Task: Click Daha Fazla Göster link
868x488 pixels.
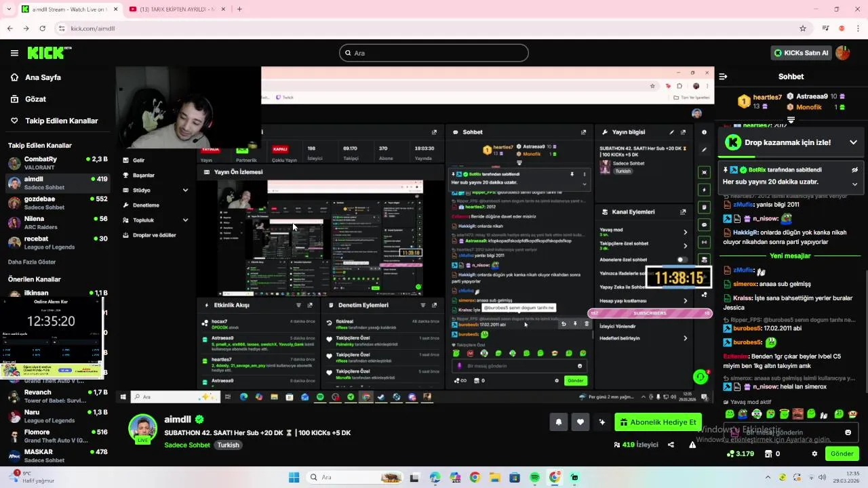Action: [32, 262]
